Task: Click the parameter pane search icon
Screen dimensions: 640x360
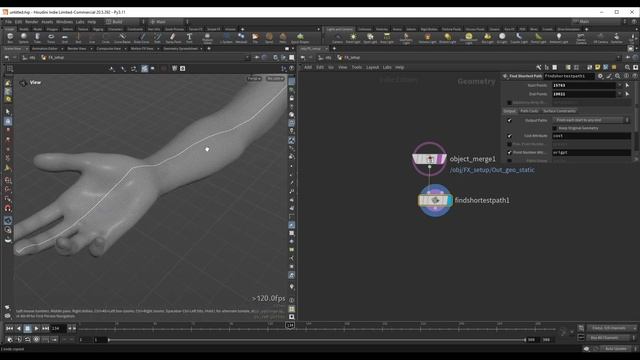Action: 618,76
